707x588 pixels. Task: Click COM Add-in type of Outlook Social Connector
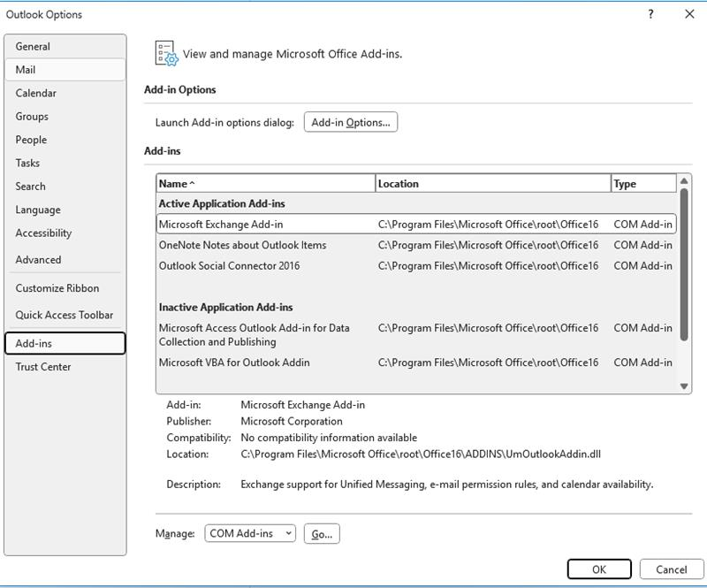pyautogui.click(x=643, y=266)
